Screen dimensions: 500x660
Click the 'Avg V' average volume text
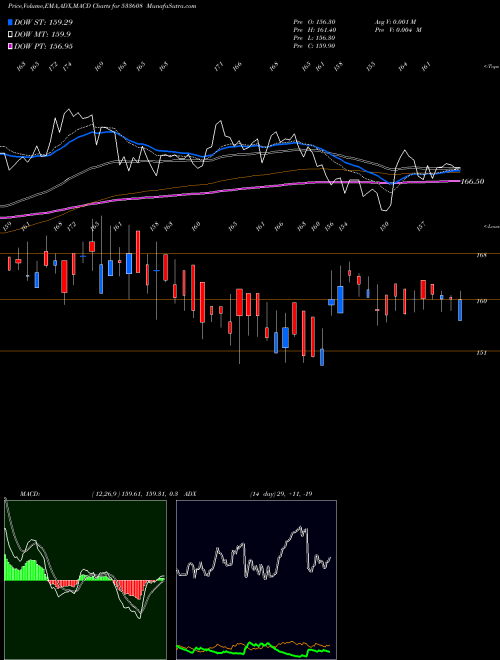(x=395, y=22)
